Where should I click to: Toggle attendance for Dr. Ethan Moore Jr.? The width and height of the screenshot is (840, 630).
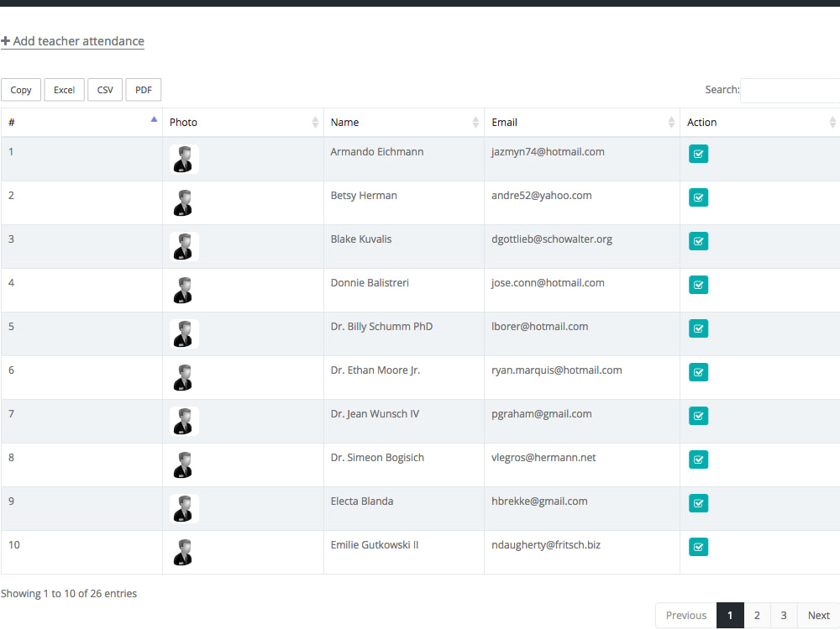click(698, 372)
